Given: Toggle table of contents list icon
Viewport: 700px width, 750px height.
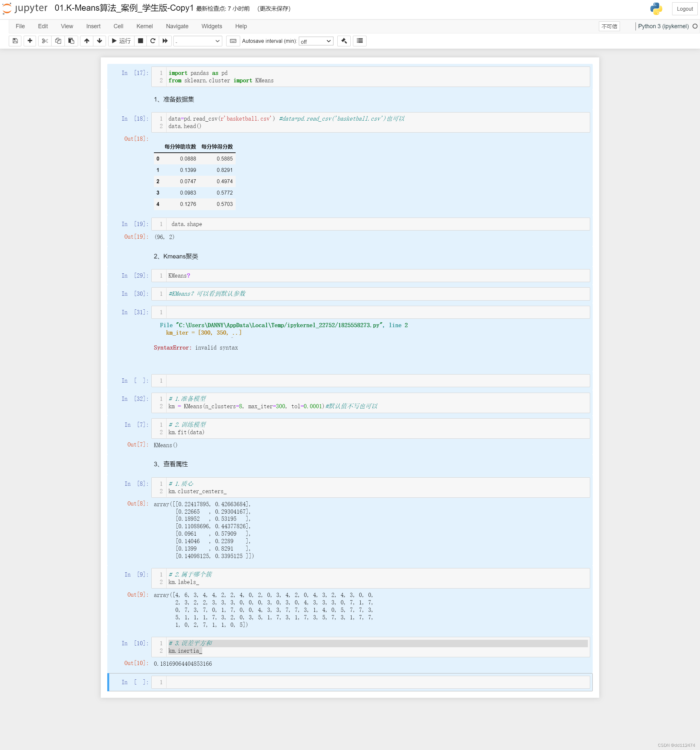Looking at the screenshot, I should (x=360, y=41).
